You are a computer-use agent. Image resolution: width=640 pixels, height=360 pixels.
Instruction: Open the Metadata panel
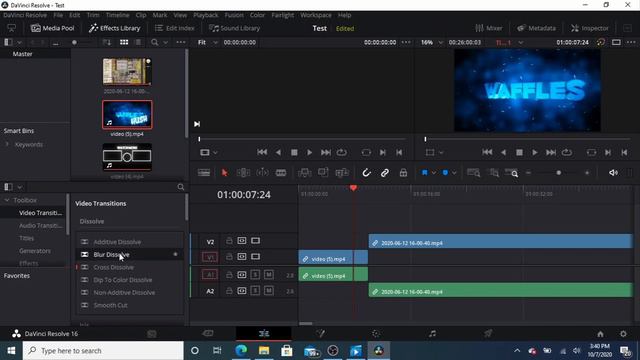pos(536,28)
